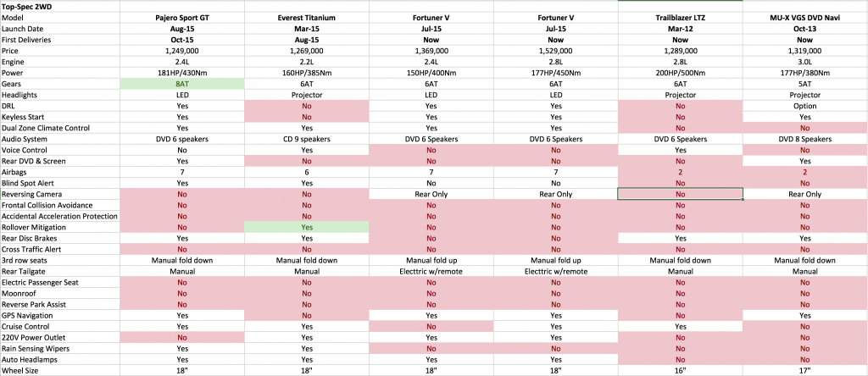
Task: Click the Frontal Collision Avoidance row label
Action: [x=60, y=205]
